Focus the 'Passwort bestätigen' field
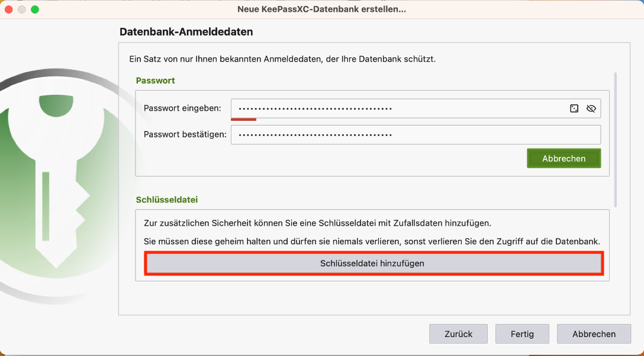Image resolution: width=644 pixels, height=356 pixels. [414, 134]
